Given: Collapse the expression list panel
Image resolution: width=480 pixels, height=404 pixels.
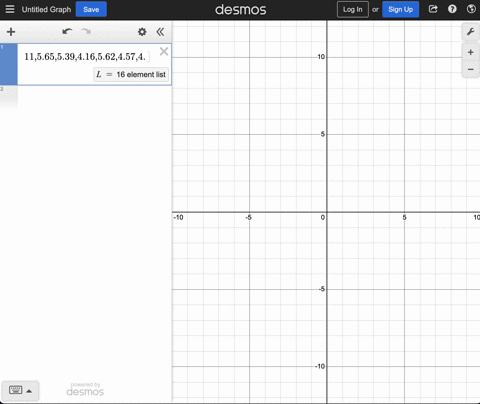Looking at the screenshot, I should coord(160,32).
